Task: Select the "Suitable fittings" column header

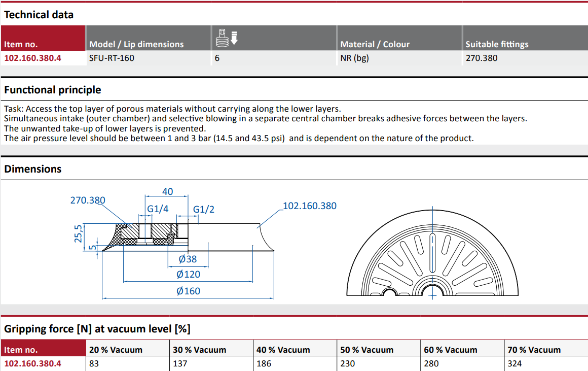Action: pyautogui.click(x=497, y=44)
